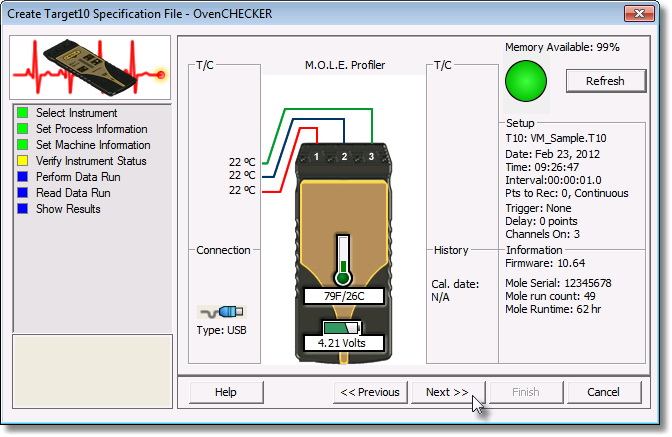Click the 79F/26C temperature readout
The image size is (672, 437).
(344, 296)
